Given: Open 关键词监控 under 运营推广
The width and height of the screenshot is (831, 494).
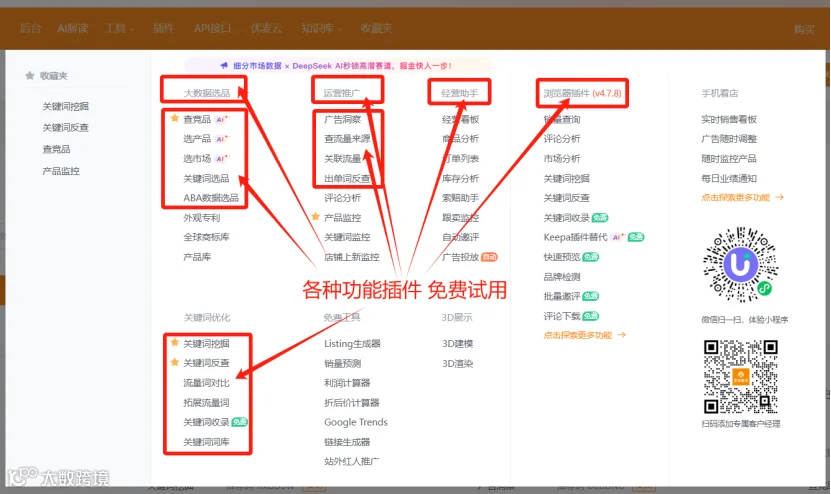Looking at the screenshot, I should 347,237.
